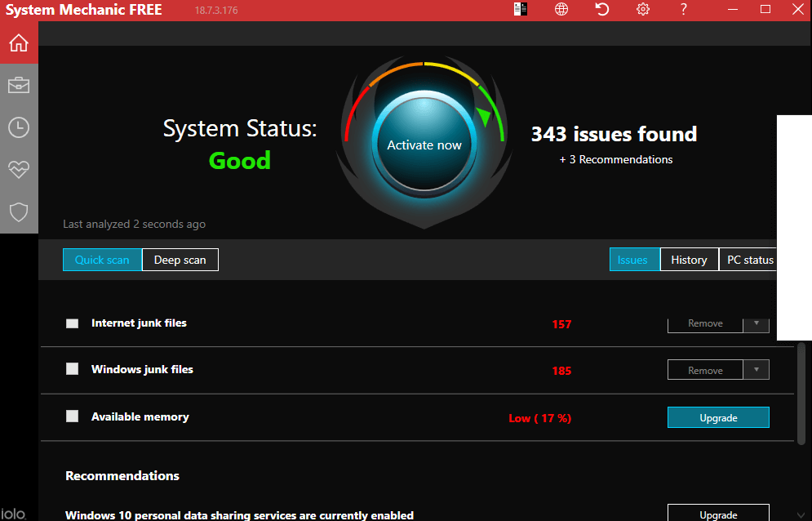Select the PC status tab

click(x=748, y=260)
